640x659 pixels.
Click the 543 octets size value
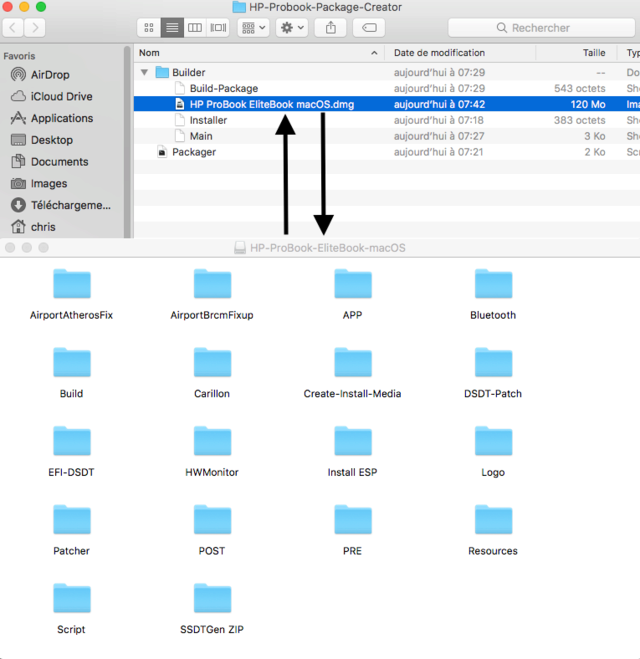coord(579,88)
